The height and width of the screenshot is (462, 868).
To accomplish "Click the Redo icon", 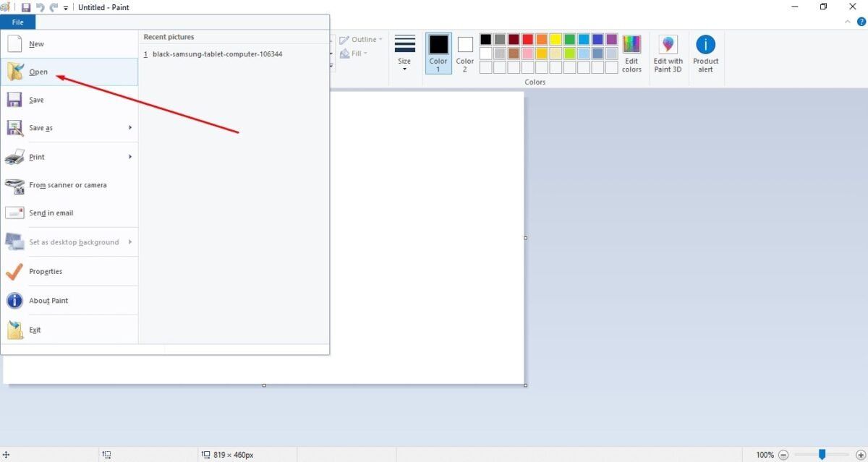I will (x=53, y=7).
